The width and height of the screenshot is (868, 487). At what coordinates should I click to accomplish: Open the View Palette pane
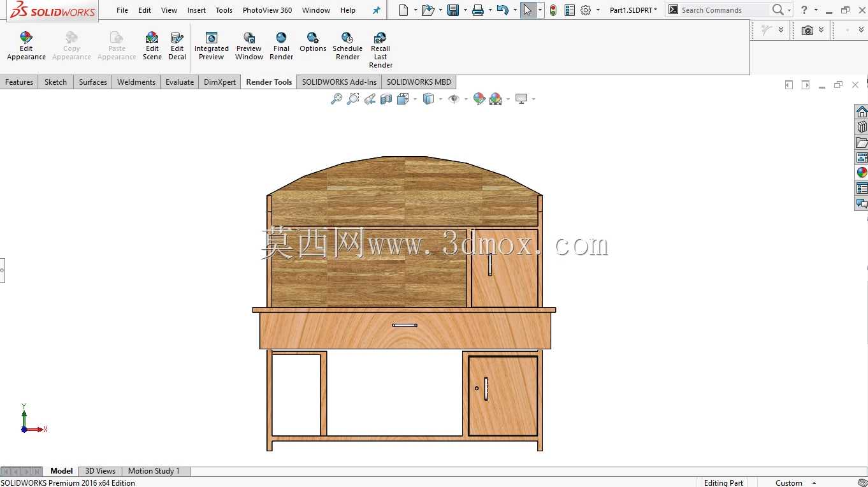[x=862, y=157]
